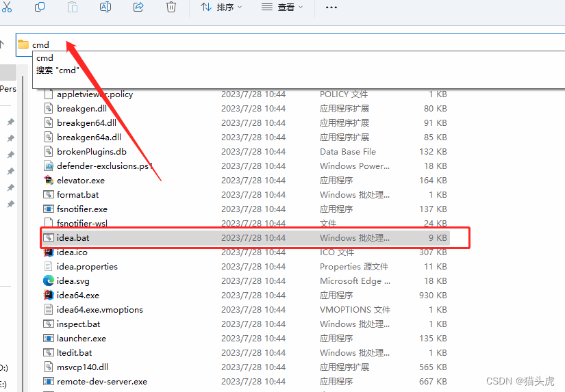Open the 查看 view dropdown

(282, 7)
